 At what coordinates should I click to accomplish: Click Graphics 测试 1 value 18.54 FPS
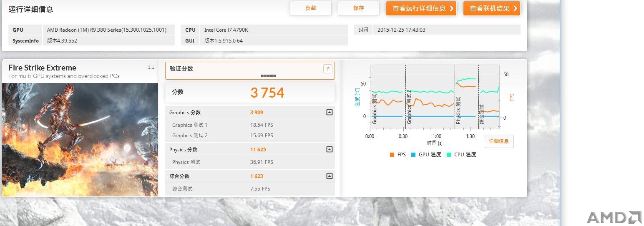tap(262, 125)
